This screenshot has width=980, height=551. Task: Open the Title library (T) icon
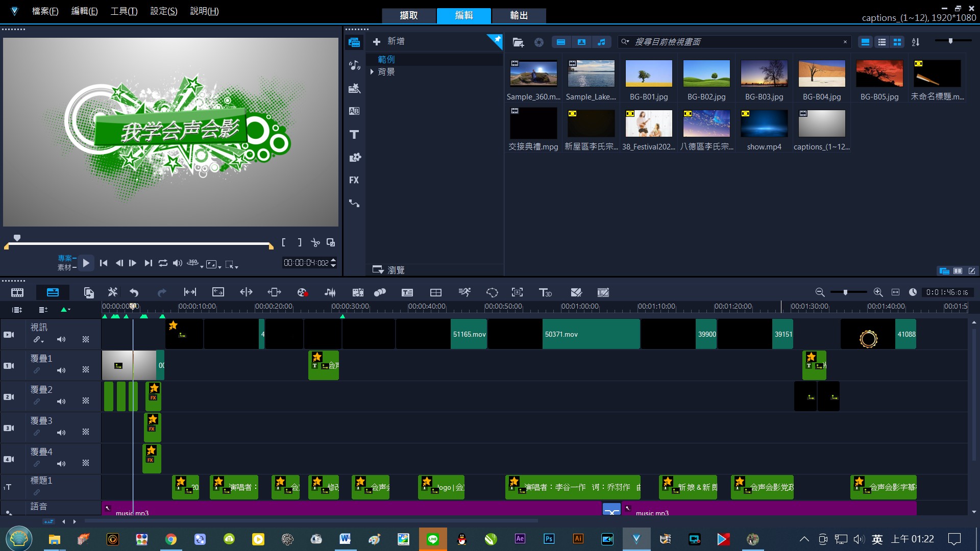(354, 134)
